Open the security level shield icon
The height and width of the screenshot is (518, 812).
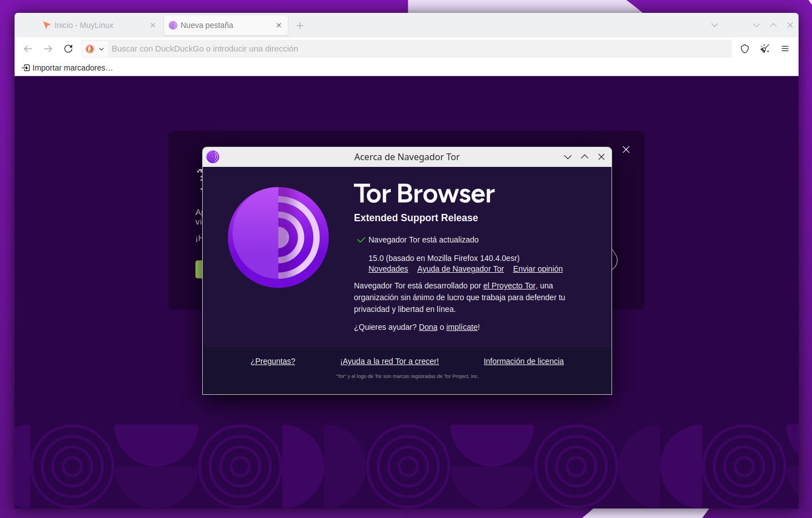pyautogui.click(x=745, y=49)
